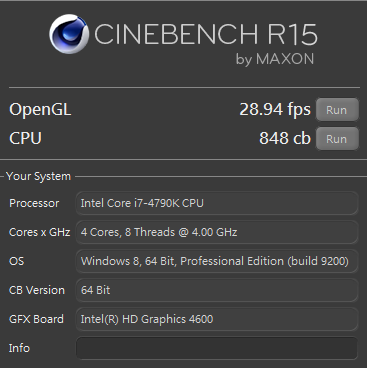
Task: Run the CPU benchmark test
Action: (x=337, y=139)
